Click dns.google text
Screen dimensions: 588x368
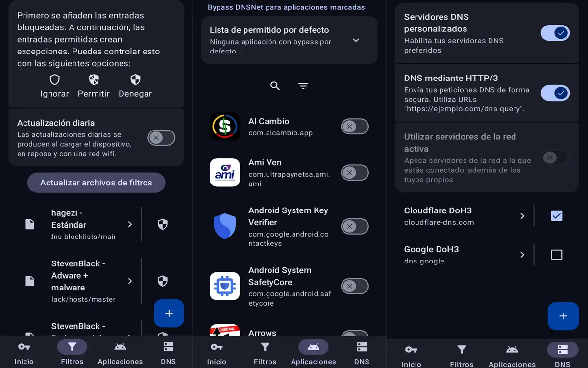[424, 261]
